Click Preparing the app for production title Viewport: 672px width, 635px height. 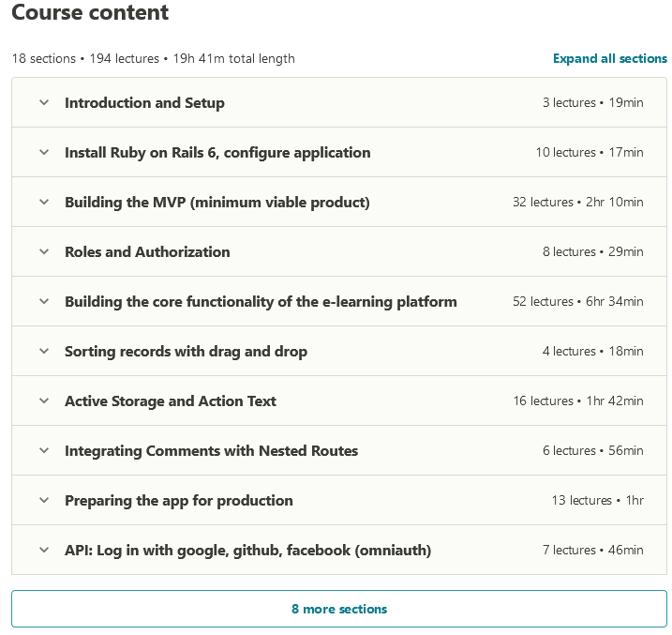click(x=178, y=501)
